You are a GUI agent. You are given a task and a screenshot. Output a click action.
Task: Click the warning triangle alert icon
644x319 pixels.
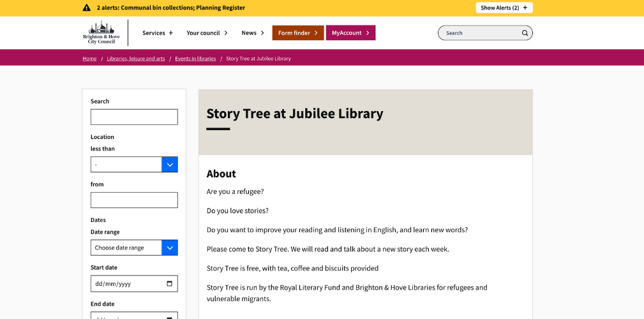point(87,8)
